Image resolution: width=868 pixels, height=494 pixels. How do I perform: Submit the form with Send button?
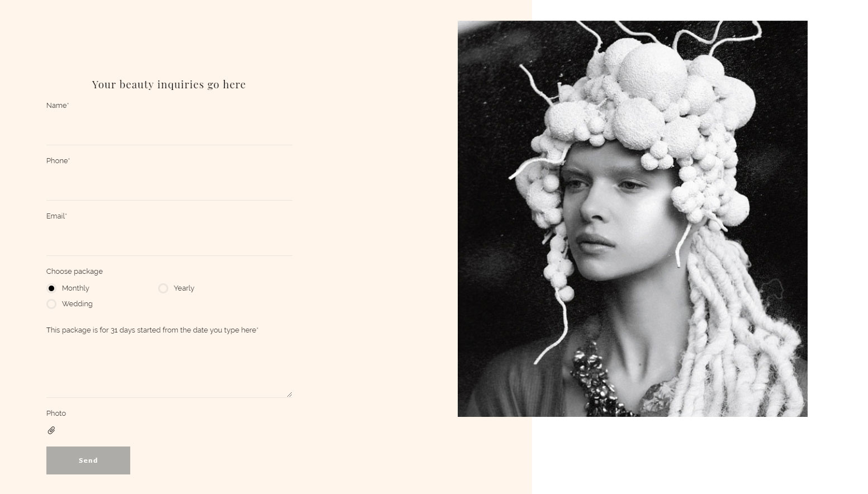tap(88, 460)
